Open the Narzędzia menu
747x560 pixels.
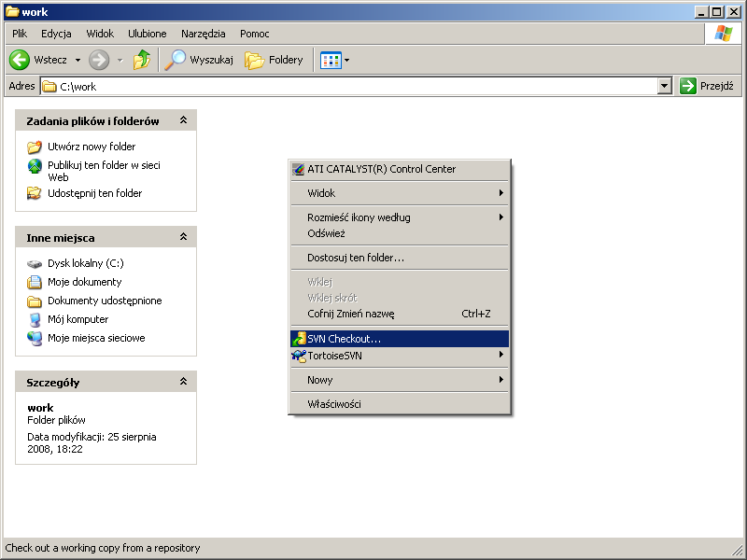click(203, 34)
